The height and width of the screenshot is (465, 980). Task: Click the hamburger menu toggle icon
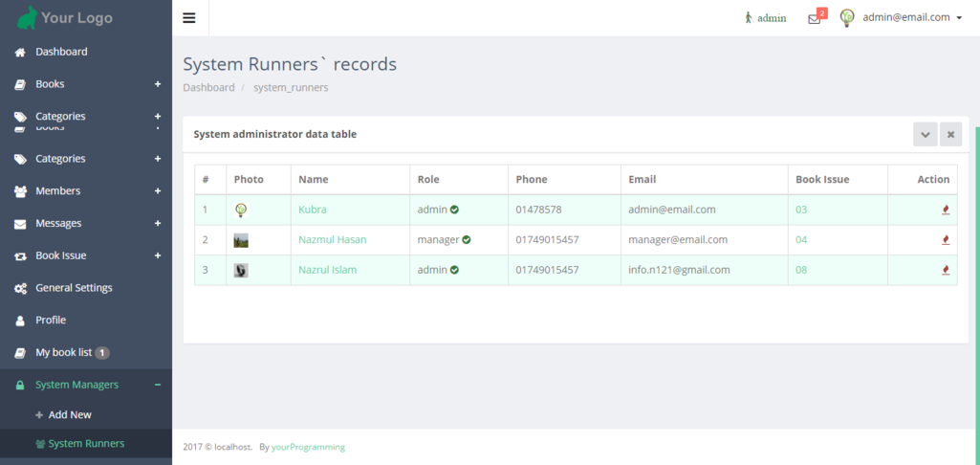[189, 17]
